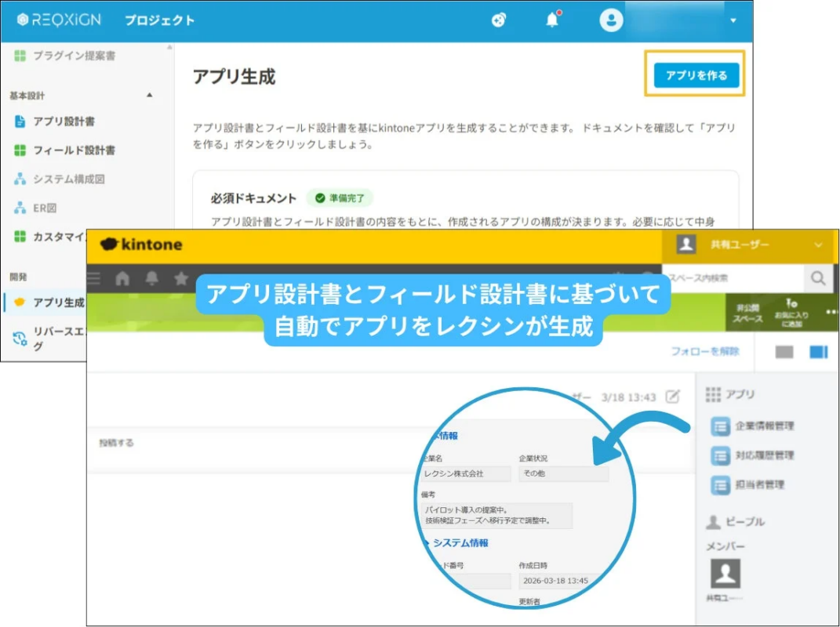Viewport: 840px width, 627px height.
Task: Toggle お気に入りに追加 for the space
Action: pyautogui.click(x=792, y=313)
